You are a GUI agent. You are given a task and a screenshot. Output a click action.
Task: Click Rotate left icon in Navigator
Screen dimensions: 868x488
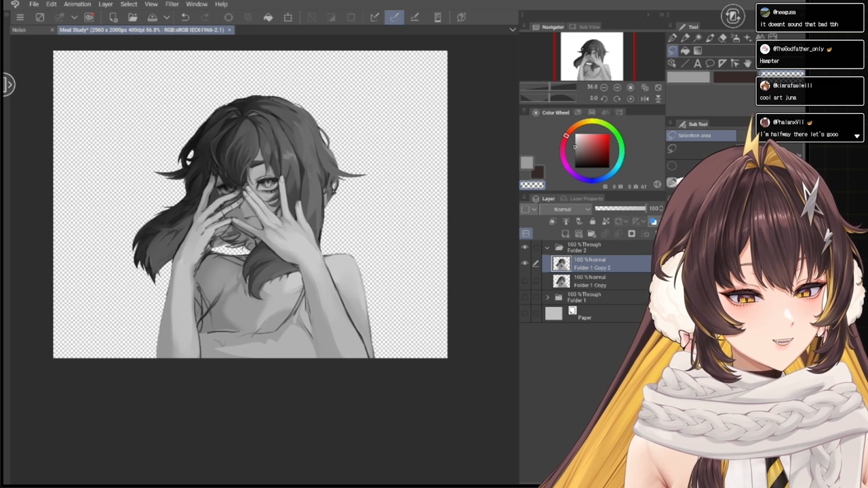coord(604,98)
